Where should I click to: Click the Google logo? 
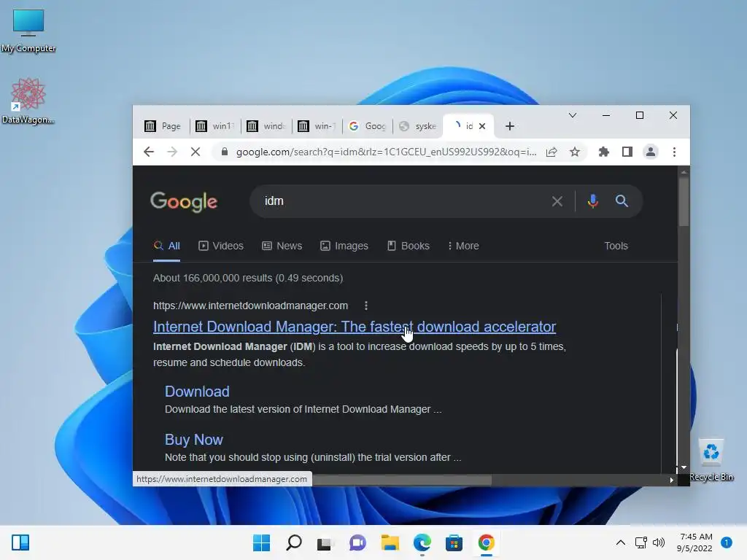point(184,202)
